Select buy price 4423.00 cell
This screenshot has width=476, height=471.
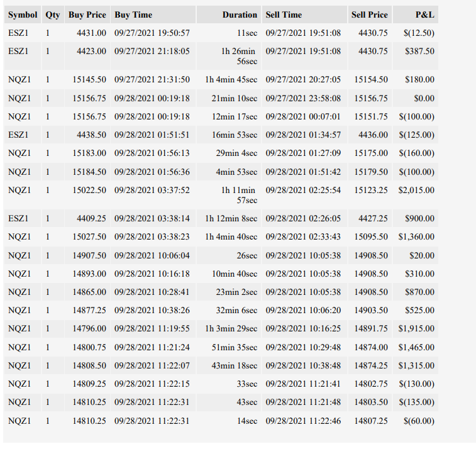pos(87,56)
